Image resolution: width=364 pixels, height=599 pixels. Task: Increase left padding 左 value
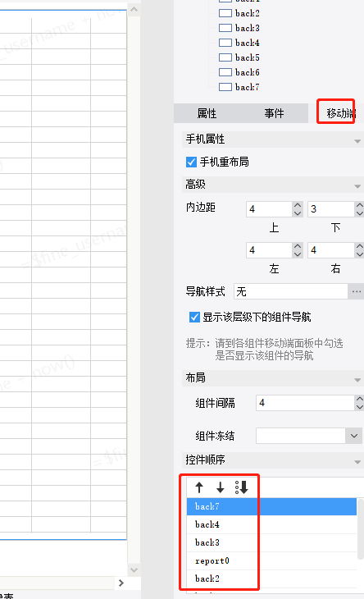[298, 246]
